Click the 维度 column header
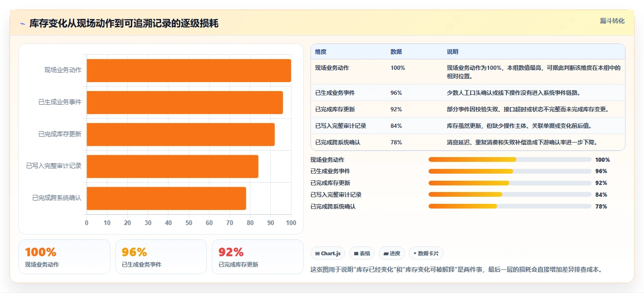Viewport: 644px width, 293px height. click(x=321, y=52)
